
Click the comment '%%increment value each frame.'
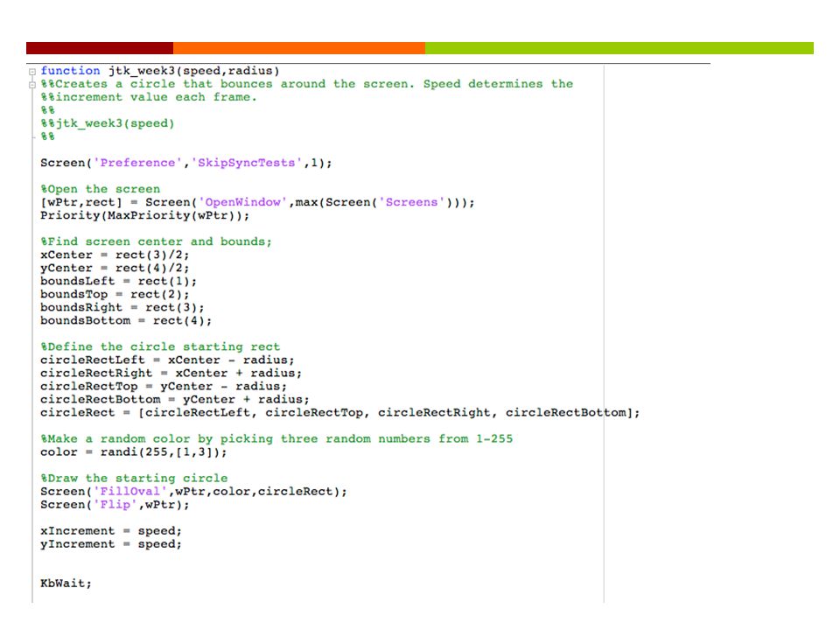coord(149,97)
